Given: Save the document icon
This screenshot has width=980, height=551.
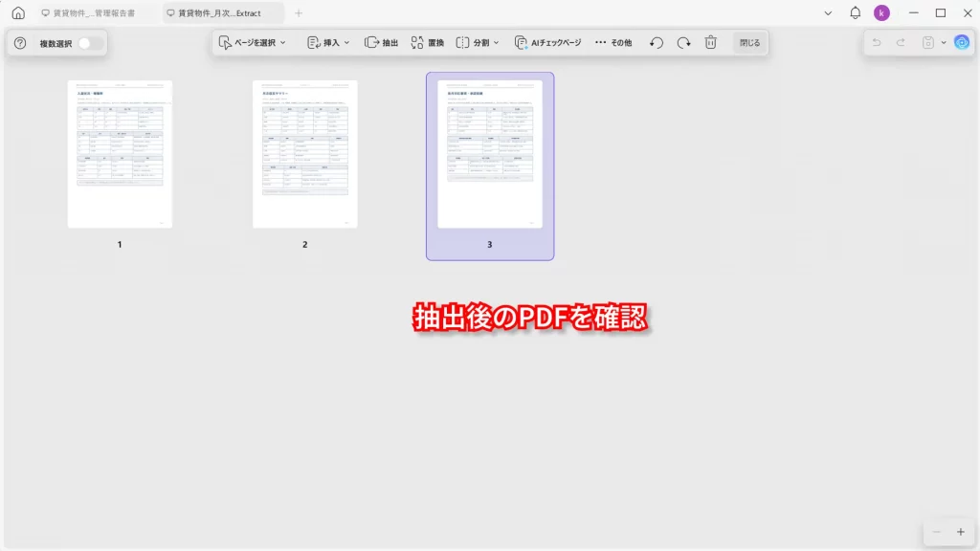Looking at the screenshot, I should [928, 42].
